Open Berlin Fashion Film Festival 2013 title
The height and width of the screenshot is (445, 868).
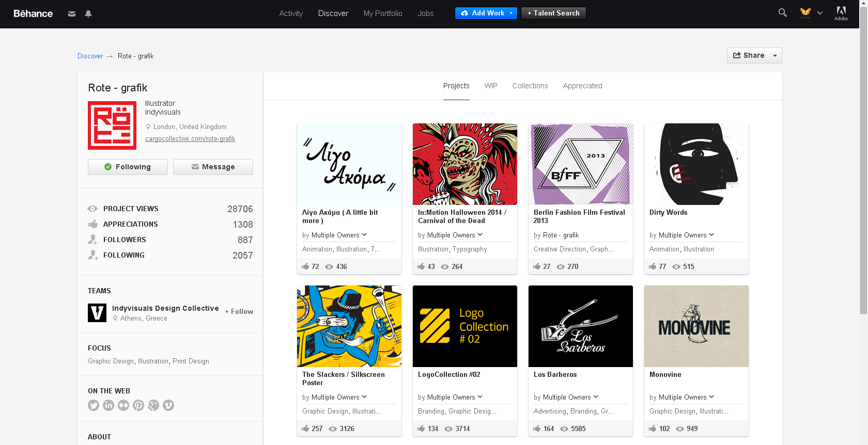tap(579, 216)
